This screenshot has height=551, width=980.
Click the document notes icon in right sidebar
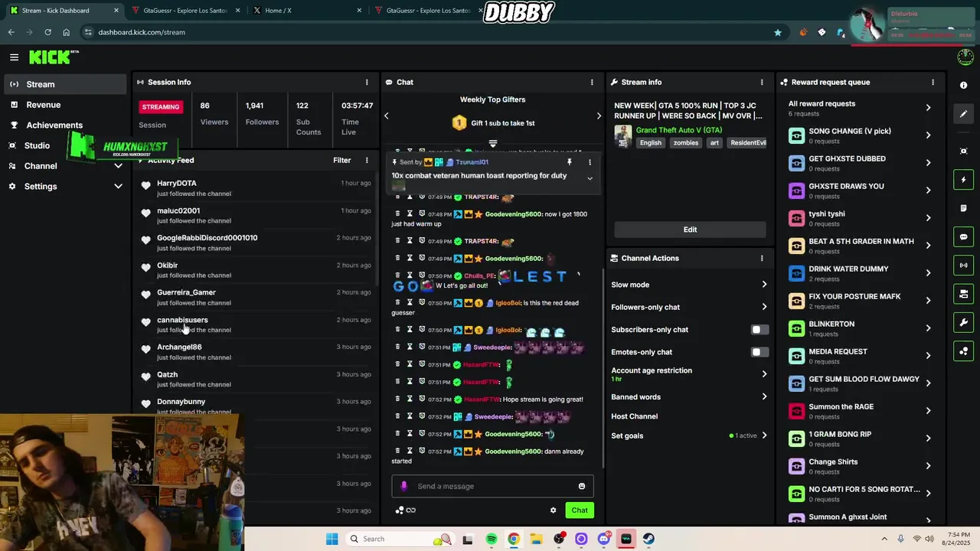964,208
